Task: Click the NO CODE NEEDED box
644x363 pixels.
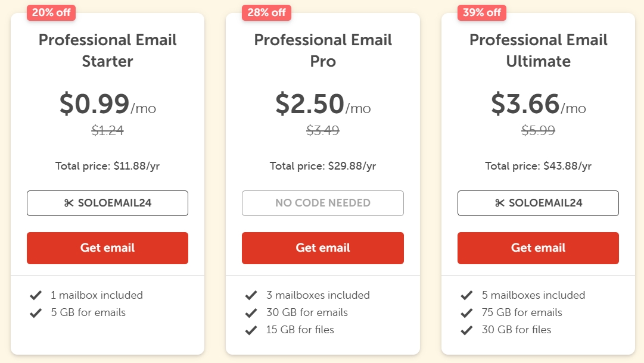Action: pos(323,203)
